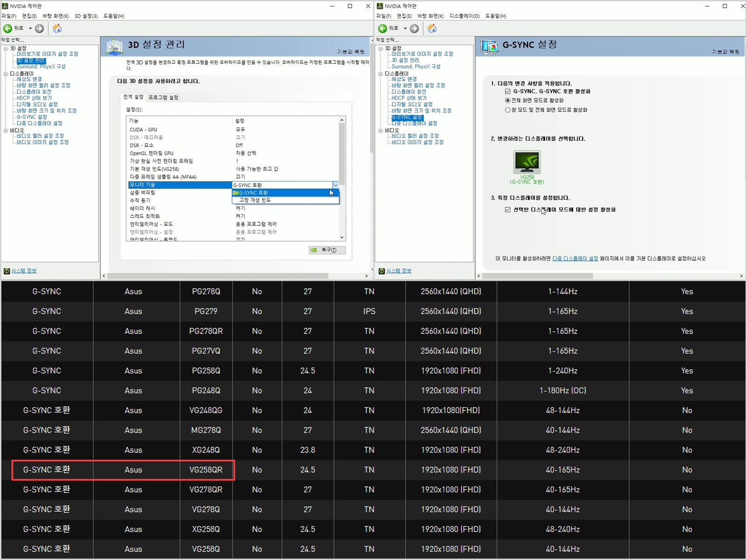Collapse 3D 설정 tree node in the 3D 설정 관리 window

pos(6,49)
